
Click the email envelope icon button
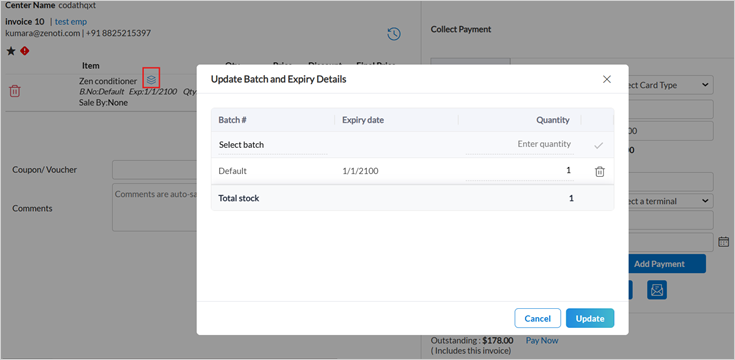click(x=657, y=290)
